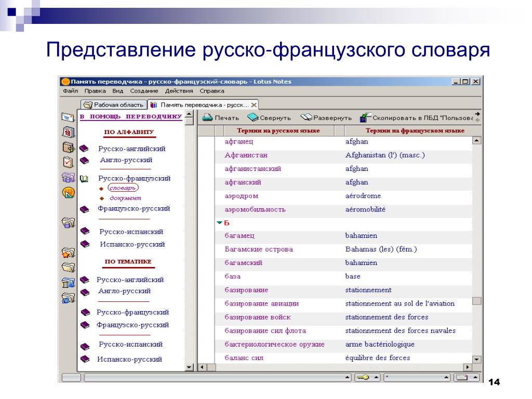Click the aéromobilité translation cell
Viewport: 532px width, 399px height.
[365, 209]
